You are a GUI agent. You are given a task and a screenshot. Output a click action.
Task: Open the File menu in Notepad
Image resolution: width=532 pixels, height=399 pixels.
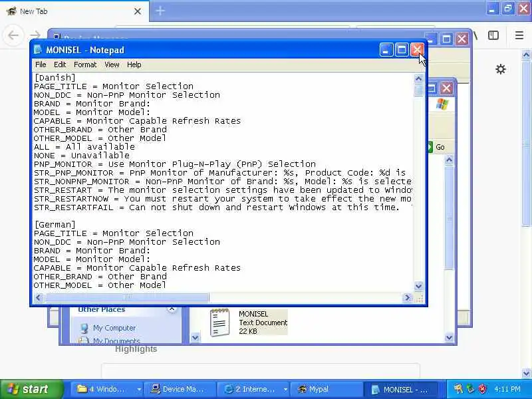[x=41, y=65]
